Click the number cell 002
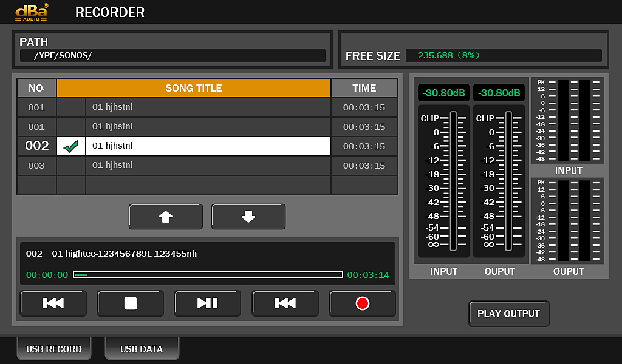The height and width of the screenshot is (364, 622). (x=36, y=146)
